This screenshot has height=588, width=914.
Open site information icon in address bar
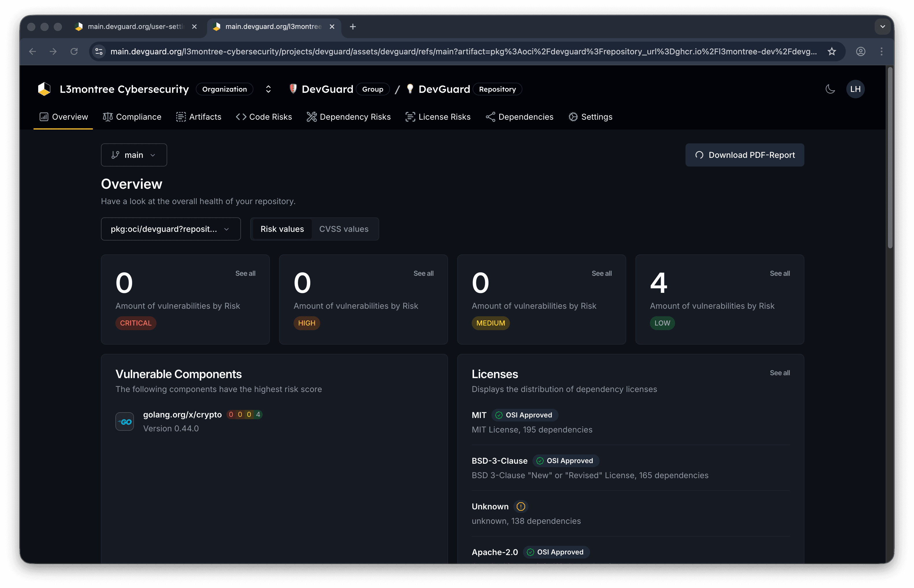click(x=99, y=51)
